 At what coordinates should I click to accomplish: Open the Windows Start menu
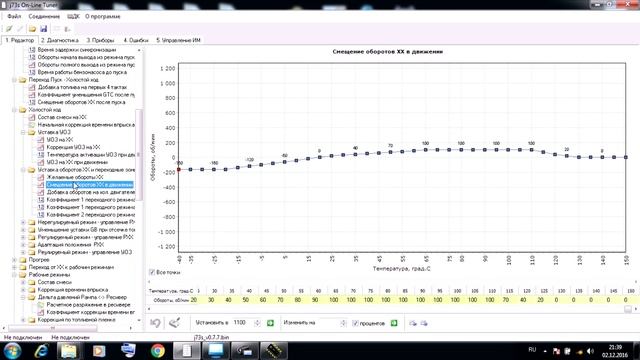point(12,351)
